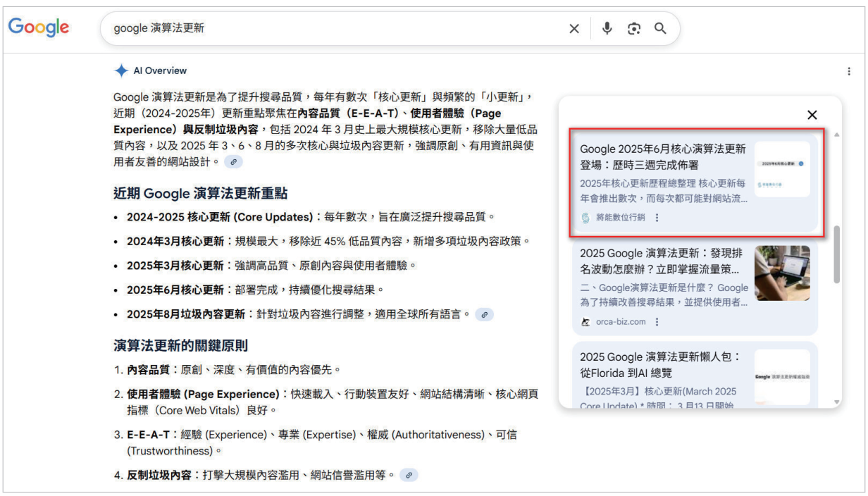Open Google Lens image search icon
This screenshot has width=868, height=496.
click(634, 28)
